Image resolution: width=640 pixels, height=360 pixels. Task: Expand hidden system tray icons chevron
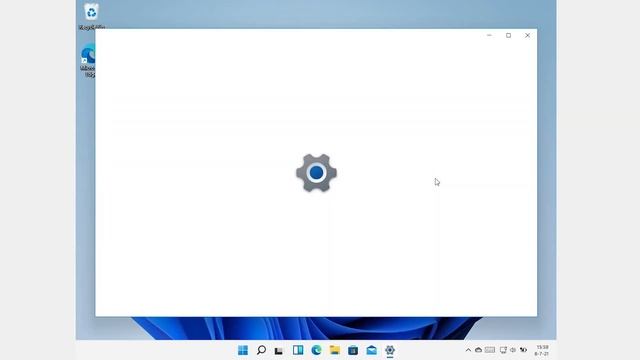468,350
